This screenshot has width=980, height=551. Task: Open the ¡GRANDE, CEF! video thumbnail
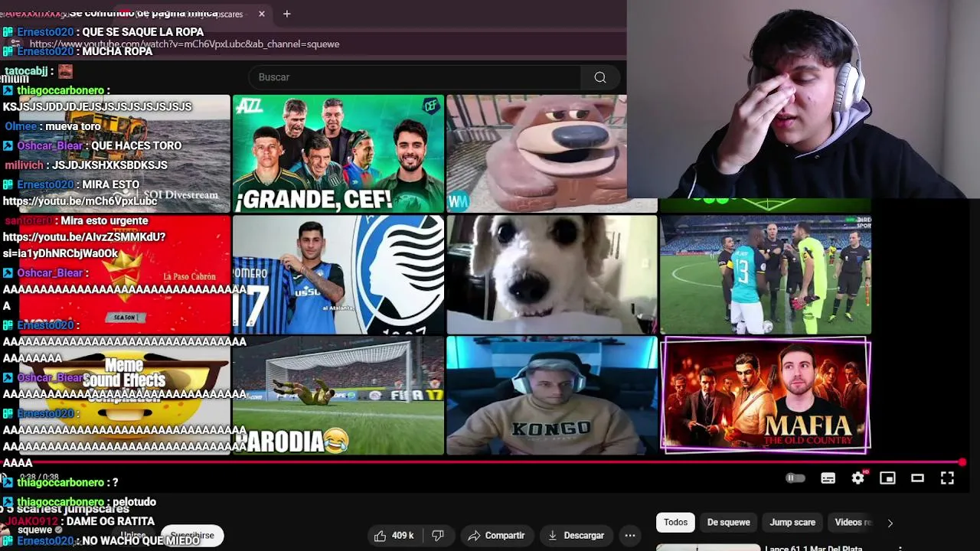tap(338, 153)
